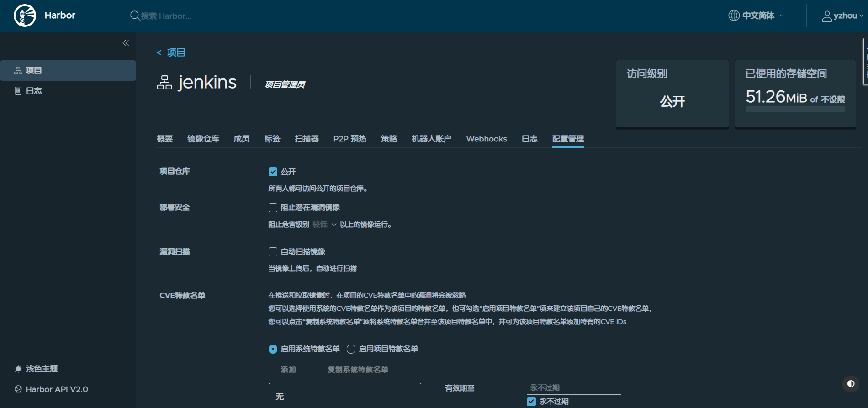Go back via the 项目 breadcrumb link
The height and width of the screenshot is (408, 868).
point(176,52)
